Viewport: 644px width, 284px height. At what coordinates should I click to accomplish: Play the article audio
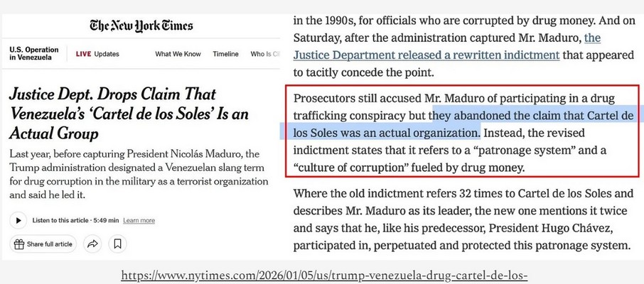click(x=18, y=220)
